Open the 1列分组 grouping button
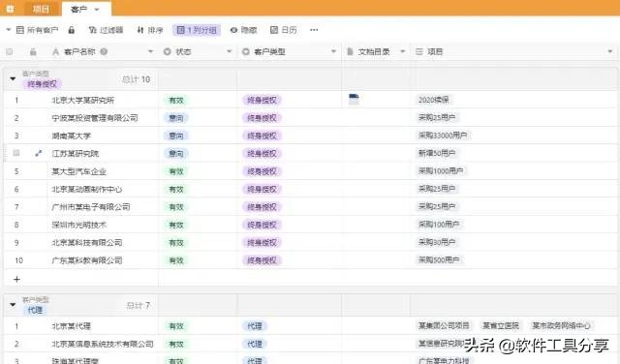 coord(197,30)
